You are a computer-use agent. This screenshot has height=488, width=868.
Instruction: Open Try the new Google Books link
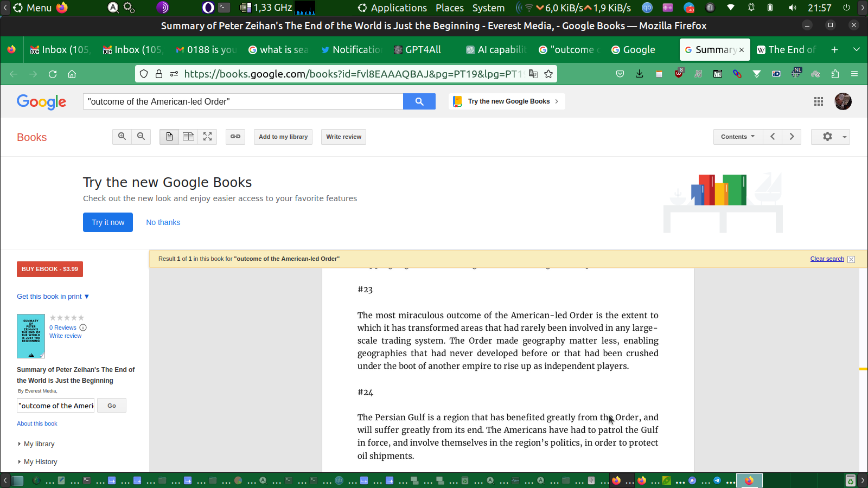pyautogui.click(x=507, y=101)
